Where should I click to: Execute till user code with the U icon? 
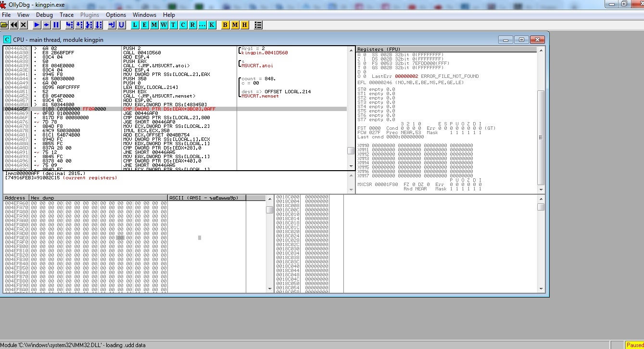122,25
